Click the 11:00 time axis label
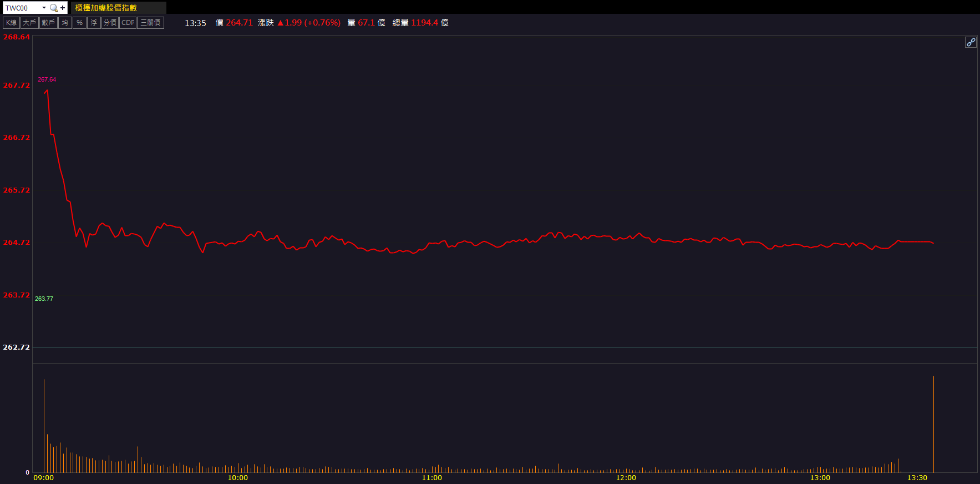Image resolution: width=980 pixels, height=484 pixels. pos(431,478)
